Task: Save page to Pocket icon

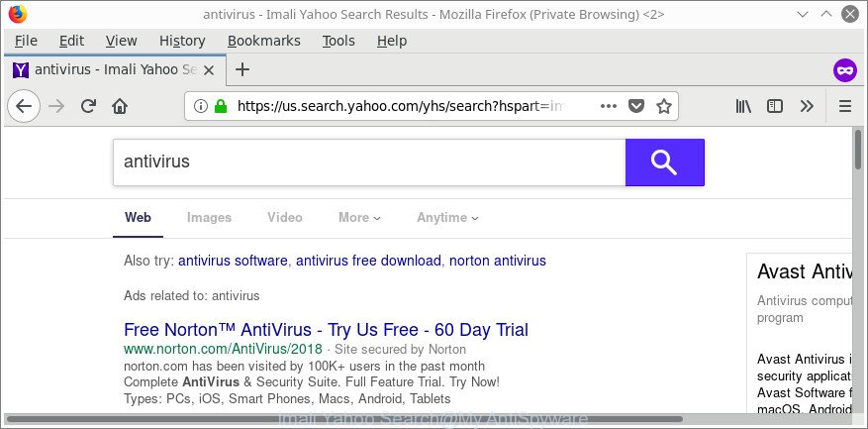Action: (636, 106)
